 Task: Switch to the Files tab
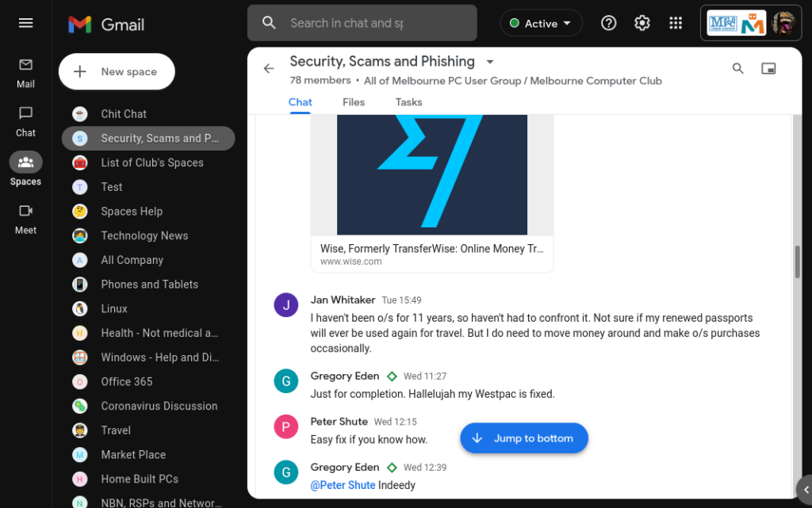(354, 102)
